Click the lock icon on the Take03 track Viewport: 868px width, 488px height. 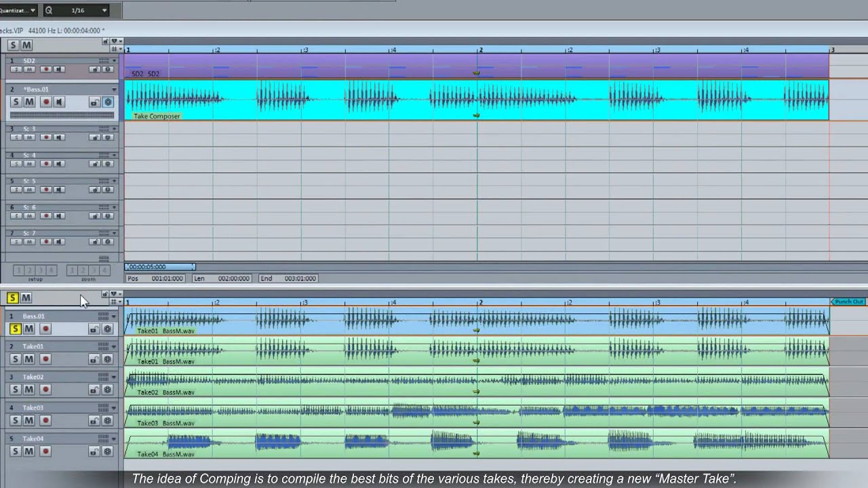pyautogui.click(x=94, y=421)
